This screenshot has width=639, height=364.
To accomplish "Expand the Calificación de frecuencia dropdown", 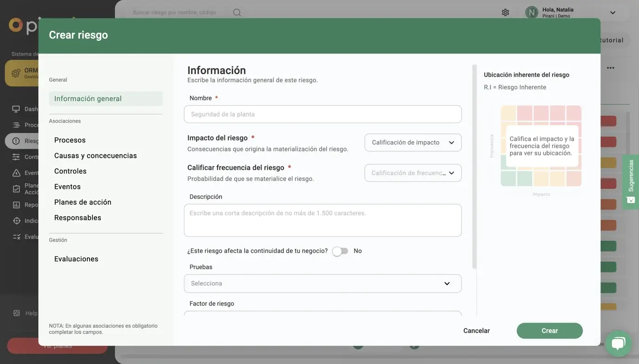I will [413, 173].
